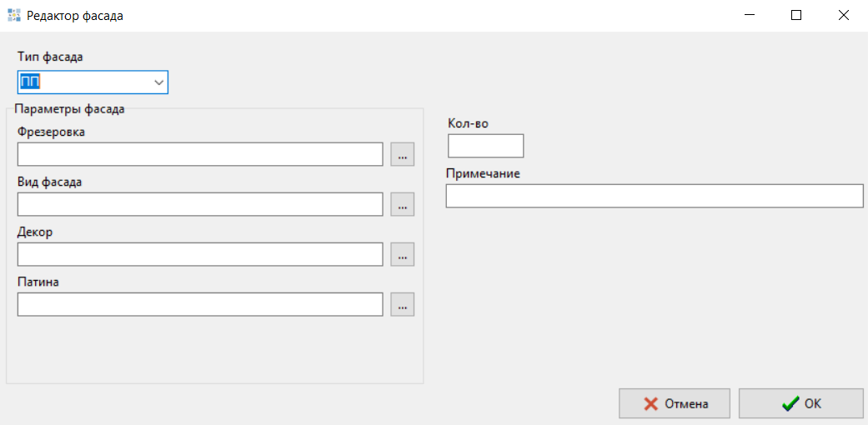Viewport: 868px width, 425px height.
Task: Select the Декор input field
Action: (x=200, y=254)
